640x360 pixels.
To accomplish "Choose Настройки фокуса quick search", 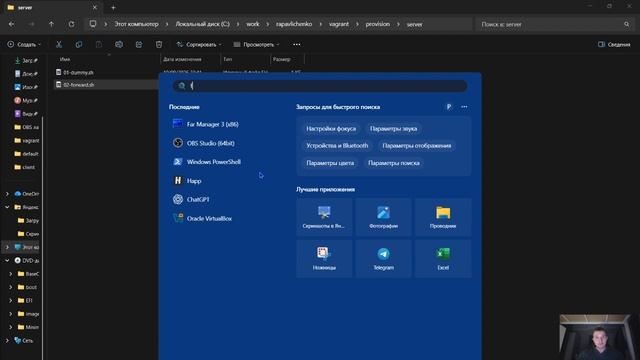I will 331,129.
